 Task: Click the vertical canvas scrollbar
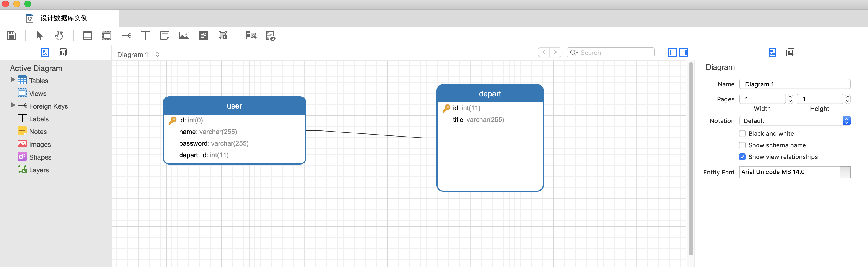coord(690,159)
